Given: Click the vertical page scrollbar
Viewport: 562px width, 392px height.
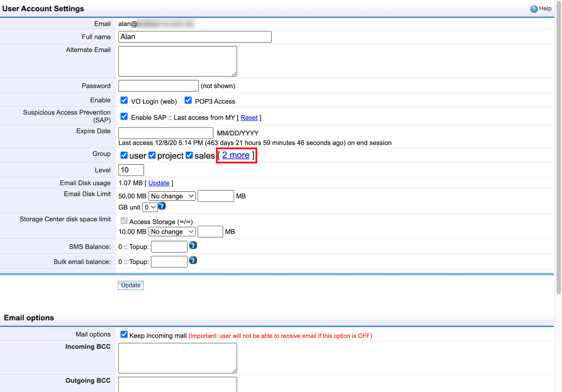Looking at the screenshot, I should coord(559,139).
